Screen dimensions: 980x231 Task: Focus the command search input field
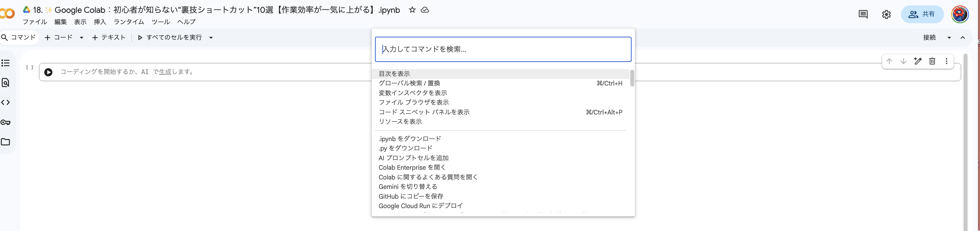tap(503, 49)
